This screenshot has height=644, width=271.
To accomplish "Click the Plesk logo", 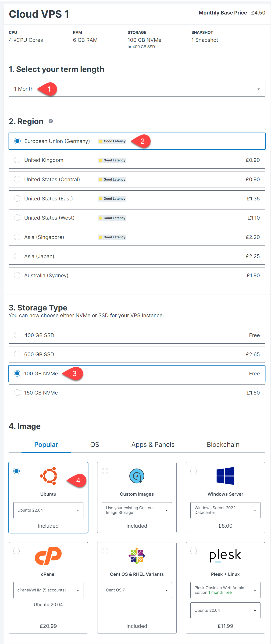I will [x=225, y=555].
